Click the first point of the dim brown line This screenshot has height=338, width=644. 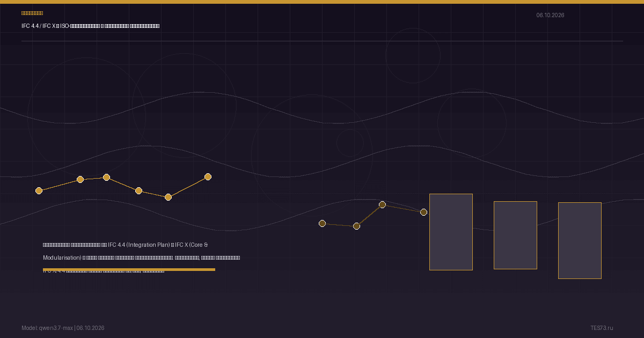click(322, 223)
